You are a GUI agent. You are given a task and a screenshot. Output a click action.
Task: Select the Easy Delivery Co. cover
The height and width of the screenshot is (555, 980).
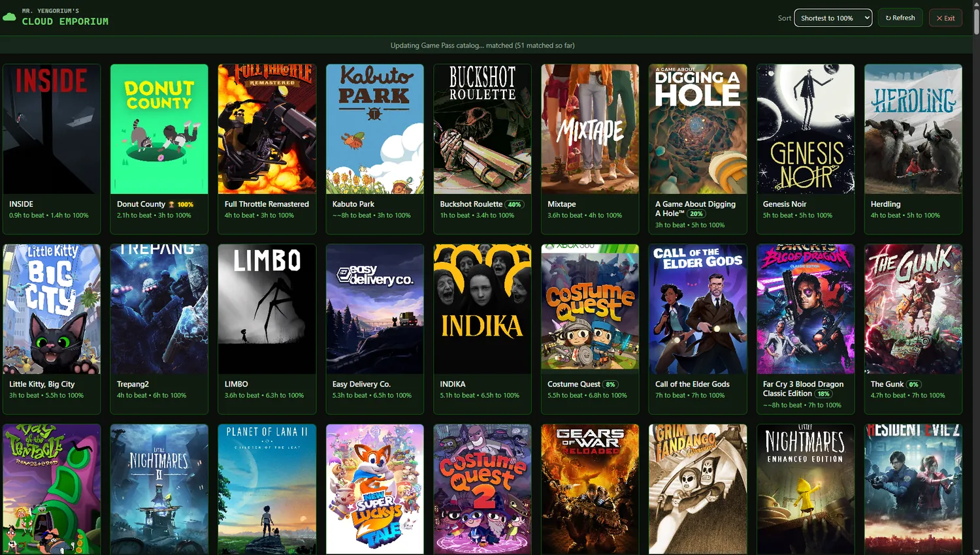pos(374,309)
